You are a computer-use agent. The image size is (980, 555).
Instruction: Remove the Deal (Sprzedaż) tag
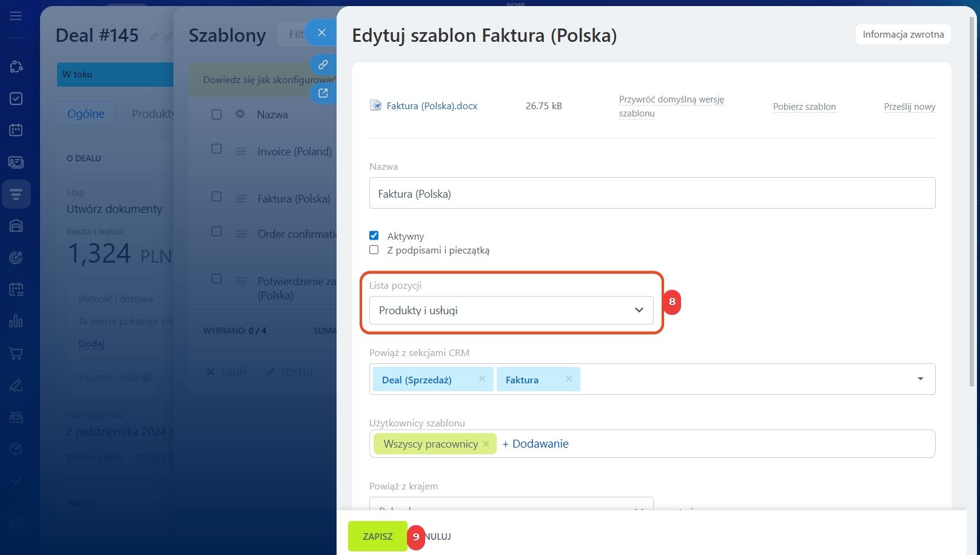pos(482,378)
